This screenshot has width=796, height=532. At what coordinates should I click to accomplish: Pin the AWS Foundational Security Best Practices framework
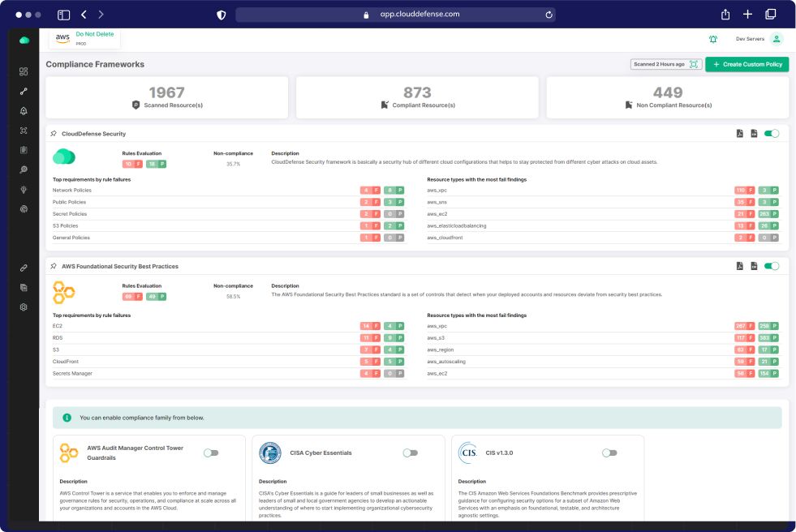pyautogui.click(x=54, y=266)
